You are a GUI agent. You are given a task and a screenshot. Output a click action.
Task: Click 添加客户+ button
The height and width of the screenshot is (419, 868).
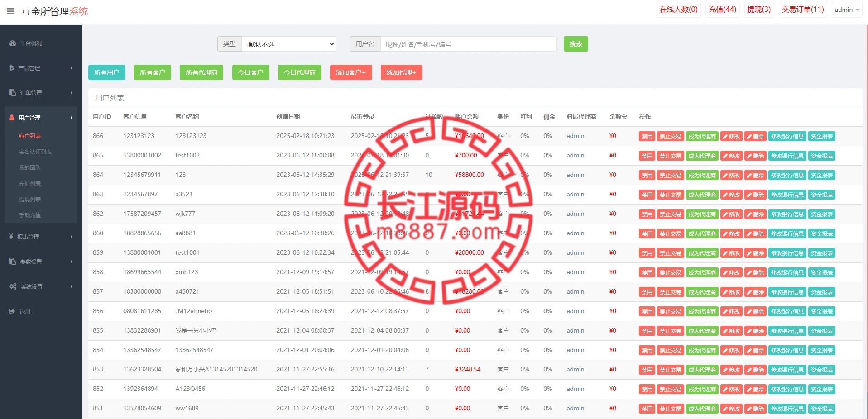point(351,72)
